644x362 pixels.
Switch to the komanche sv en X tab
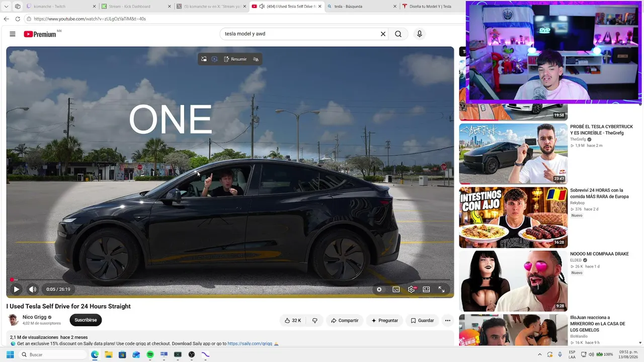(x=212, y=7)
